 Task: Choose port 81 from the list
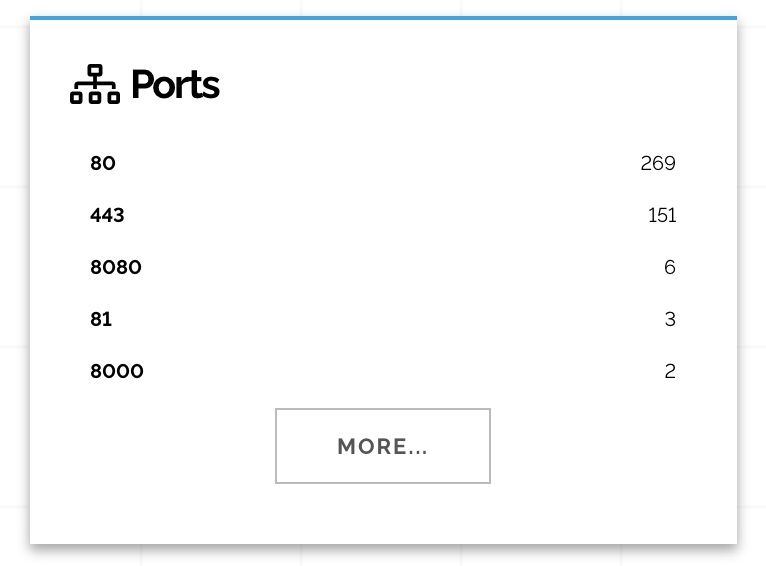(x=101, y=319)
